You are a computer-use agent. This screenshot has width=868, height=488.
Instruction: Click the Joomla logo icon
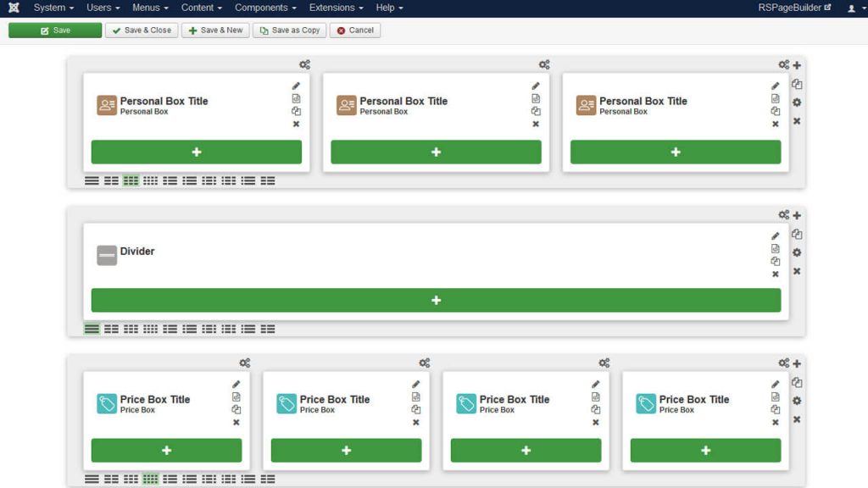14,8
